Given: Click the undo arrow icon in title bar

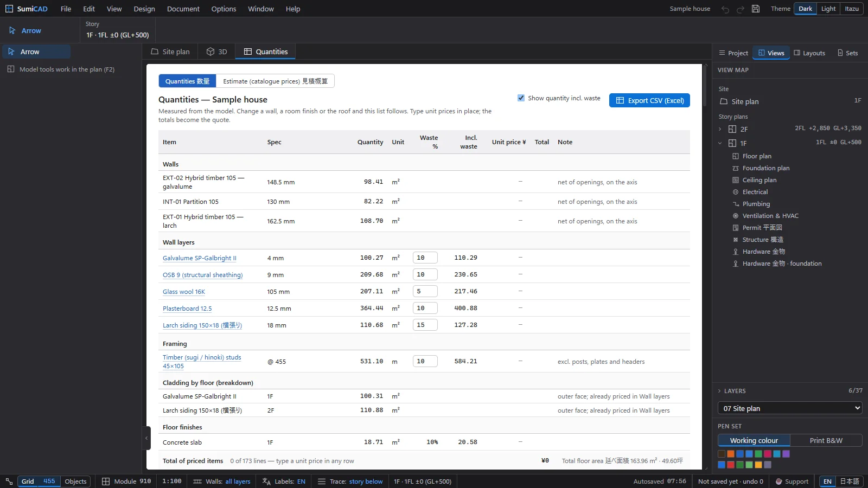Looking at the screenshot, I should tap(725, 9).
